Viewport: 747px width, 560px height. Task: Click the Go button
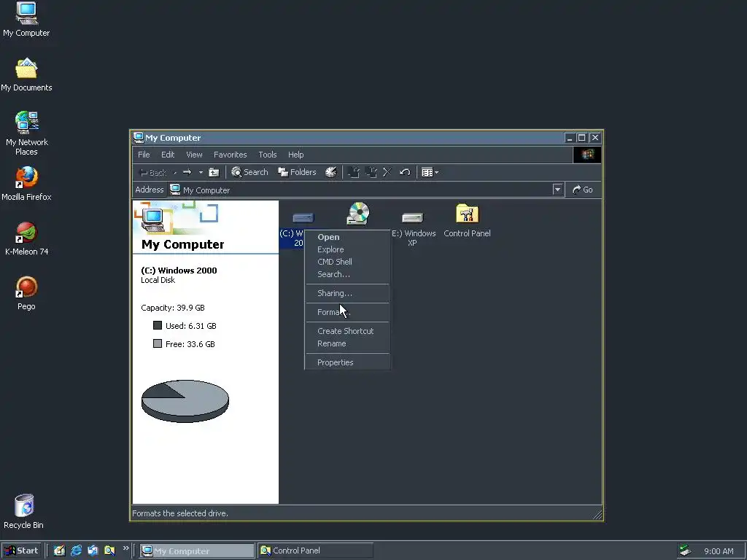point(583,190)
